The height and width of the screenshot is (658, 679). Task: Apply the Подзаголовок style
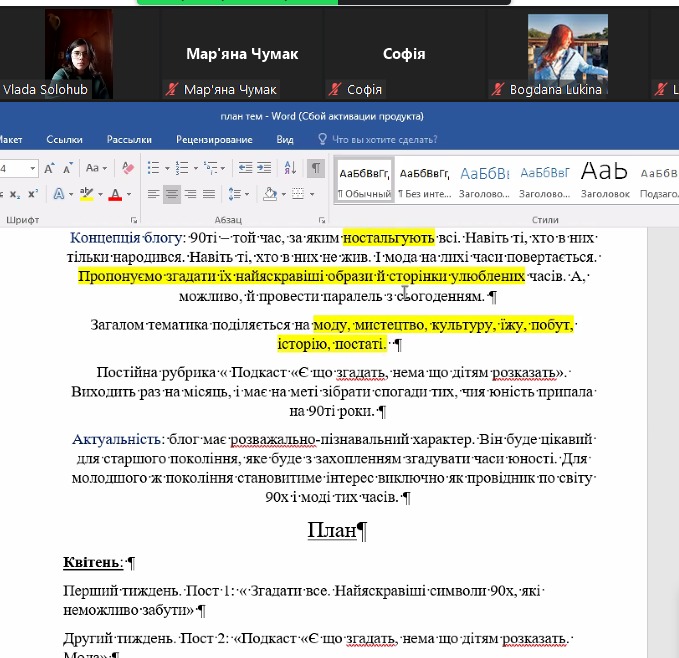(658, 180)
